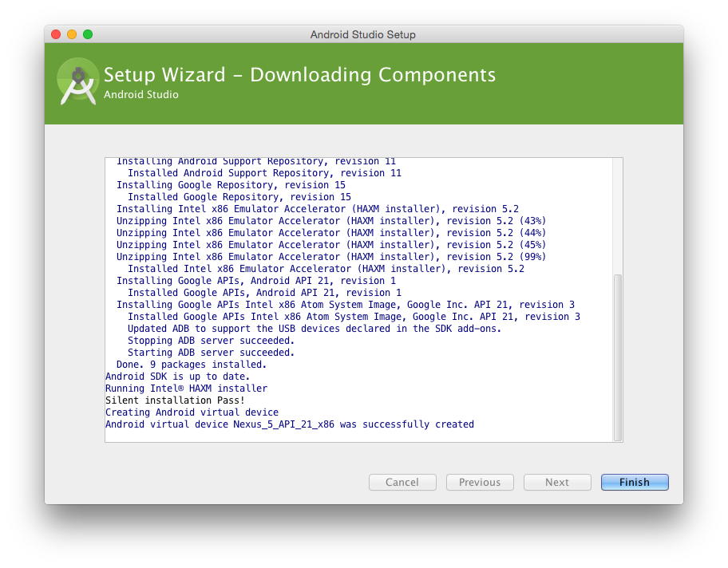728x568 pixels.
Task: Click the Finish button
Action: click(x=635, y=482)
